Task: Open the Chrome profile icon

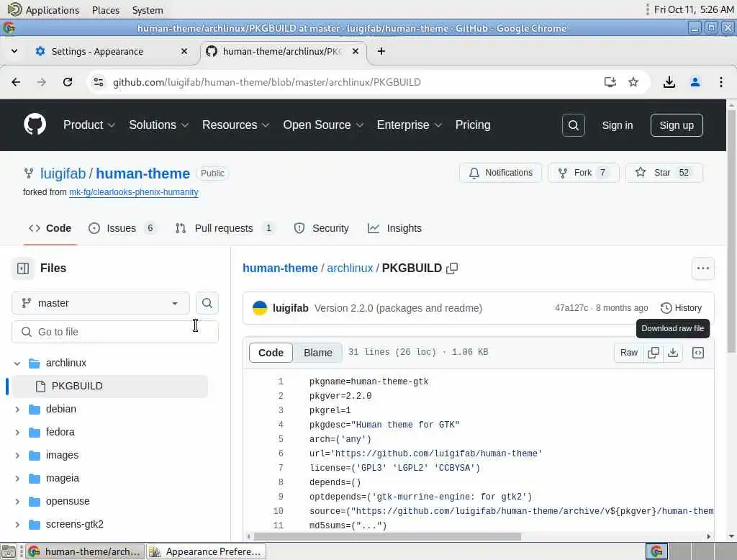Action: click(x=695, y=82)
